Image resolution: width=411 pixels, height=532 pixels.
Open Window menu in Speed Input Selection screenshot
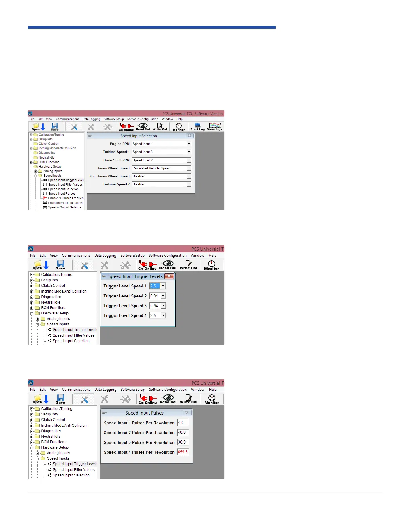coord(167,119)
